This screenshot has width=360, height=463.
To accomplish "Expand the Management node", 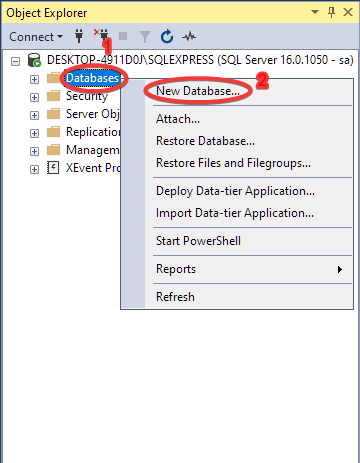I will tap(34, 151).
